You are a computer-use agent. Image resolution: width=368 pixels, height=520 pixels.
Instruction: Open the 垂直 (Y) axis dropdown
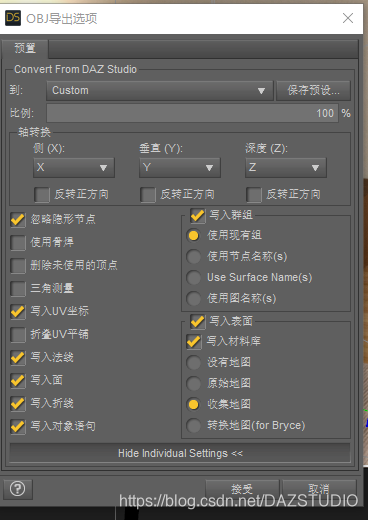point(180,167)
